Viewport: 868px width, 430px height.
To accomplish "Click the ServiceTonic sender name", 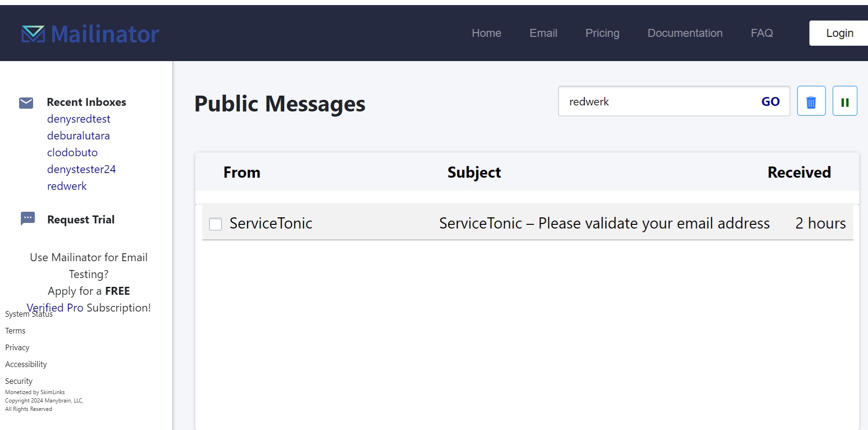I will (271, 223).
